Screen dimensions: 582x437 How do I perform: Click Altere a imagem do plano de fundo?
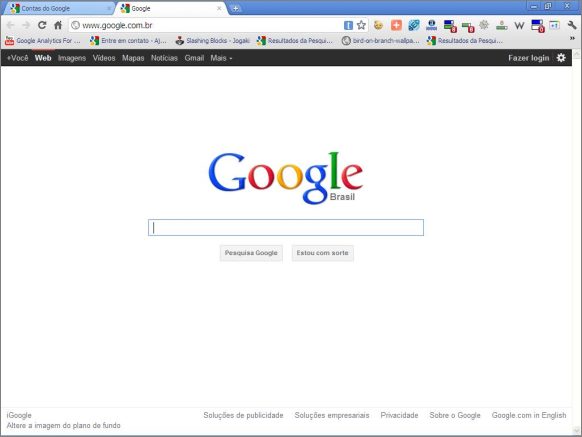click(x=63, y=425)
